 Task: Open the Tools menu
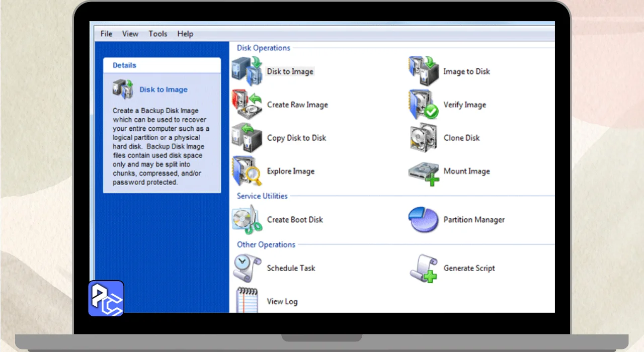click(x=158, y=34)
